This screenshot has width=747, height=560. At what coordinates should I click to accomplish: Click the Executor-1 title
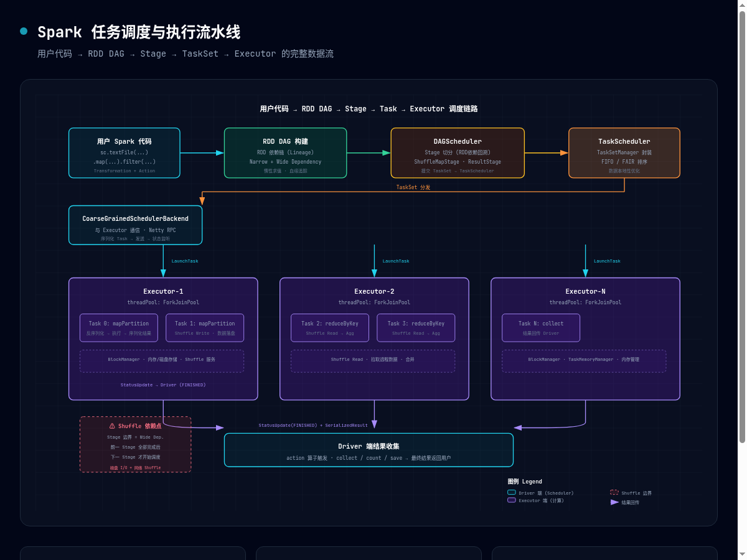(x=163, y=291)
